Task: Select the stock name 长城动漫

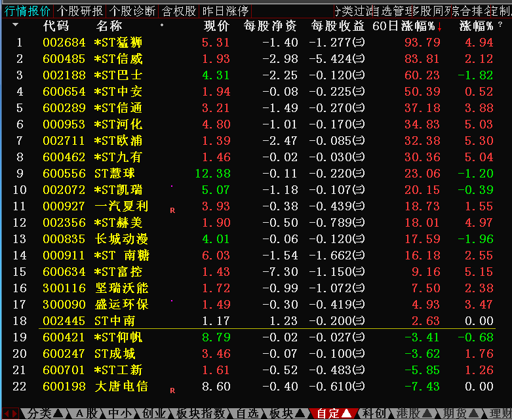Action: (x=121, y=239)
